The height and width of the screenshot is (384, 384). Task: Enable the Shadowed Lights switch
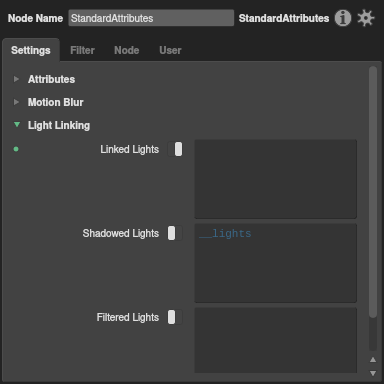coord(175,233)
